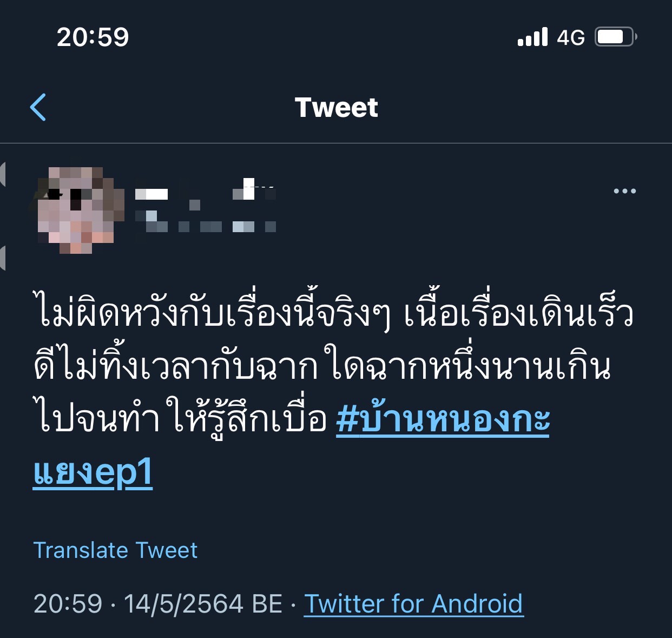Image resolution: width=672 pixels, height=638 pixels.
Task: Click Translate Tweet
Action: pyautogui.click(x=115, y=550)
